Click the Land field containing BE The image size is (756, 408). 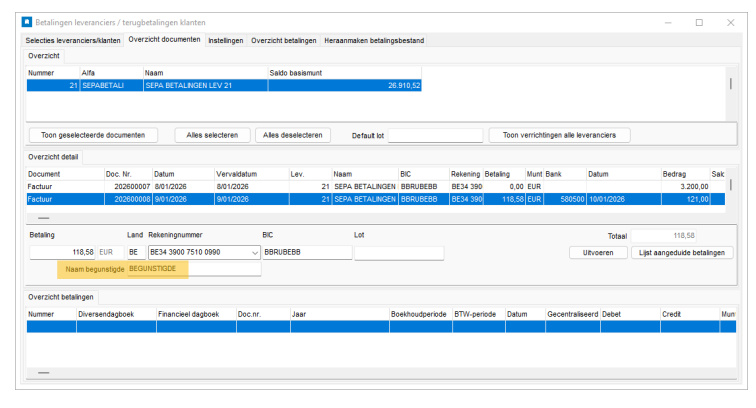click(x=136, y=252)
